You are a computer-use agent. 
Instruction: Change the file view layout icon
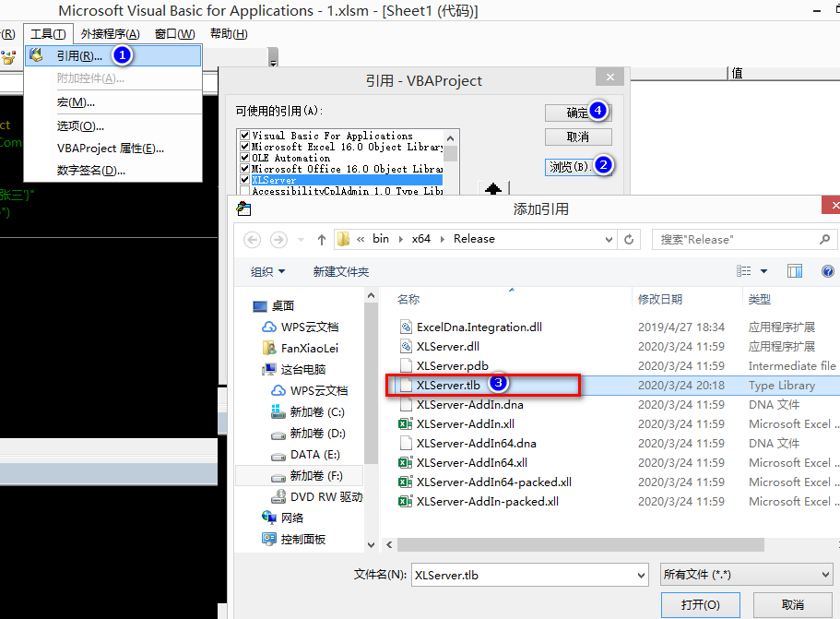[x=743, y=271]
